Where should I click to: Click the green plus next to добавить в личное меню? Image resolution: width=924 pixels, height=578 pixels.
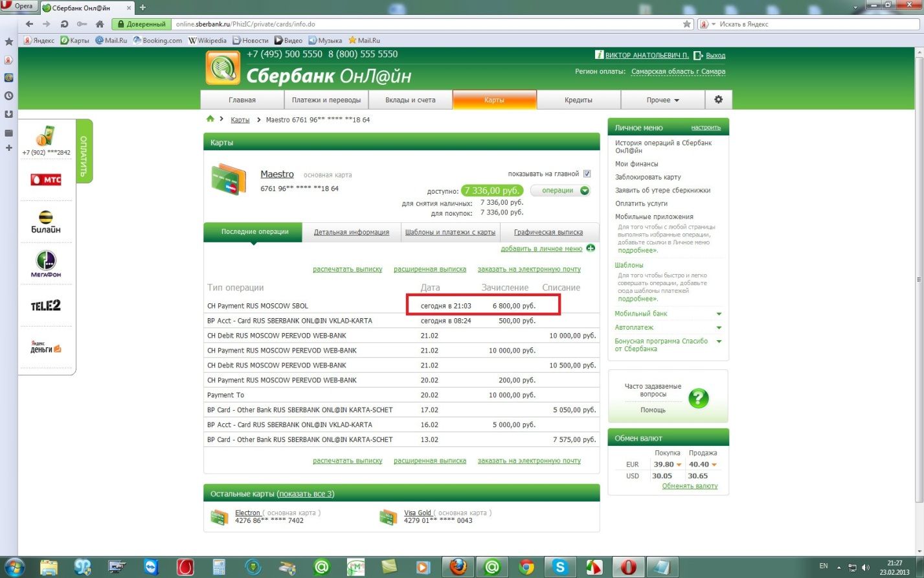pos(591,248)
